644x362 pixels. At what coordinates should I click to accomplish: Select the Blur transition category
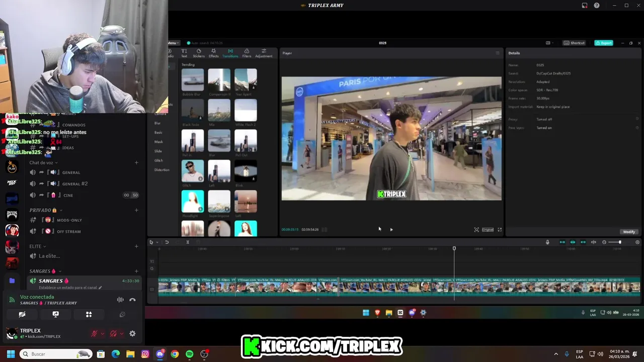point(157,123)
